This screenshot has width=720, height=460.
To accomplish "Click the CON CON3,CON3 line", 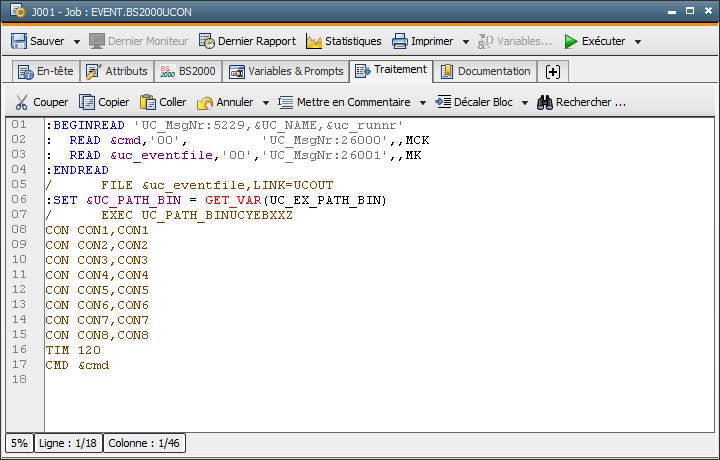I will tap(97, 260).
